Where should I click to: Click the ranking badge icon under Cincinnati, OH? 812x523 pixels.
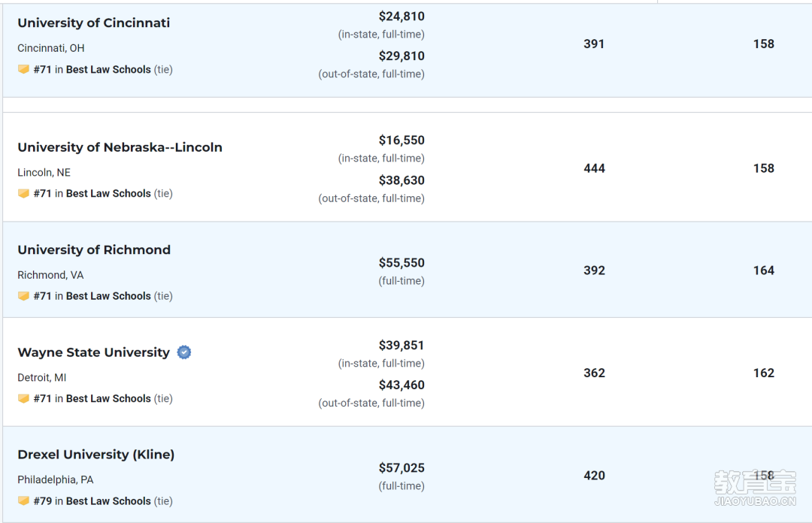(x=23, y=69)
